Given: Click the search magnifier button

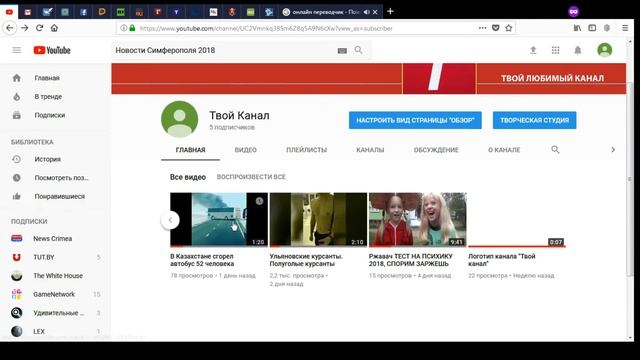Looking at the screenshot, I should click(x=358, y=50).
